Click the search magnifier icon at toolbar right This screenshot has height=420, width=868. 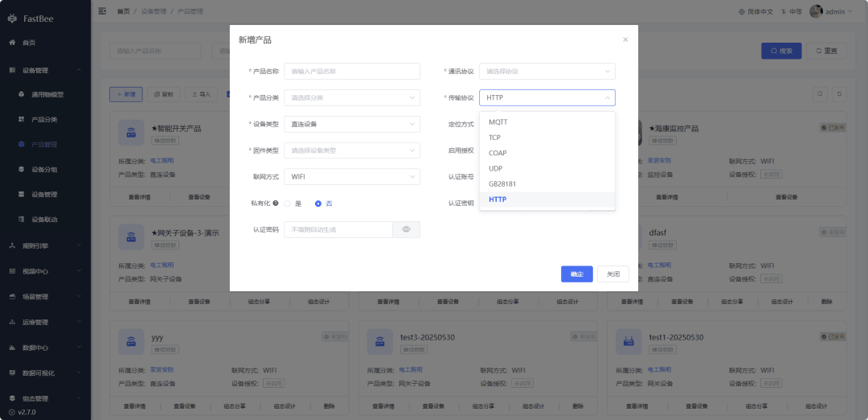(x=821, y=94)
